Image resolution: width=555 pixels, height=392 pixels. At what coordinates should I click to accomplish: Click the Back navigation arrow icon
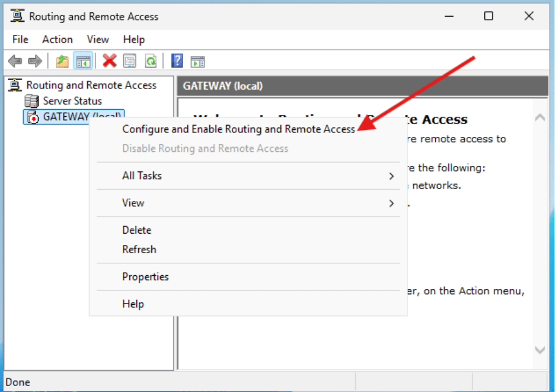15,60
